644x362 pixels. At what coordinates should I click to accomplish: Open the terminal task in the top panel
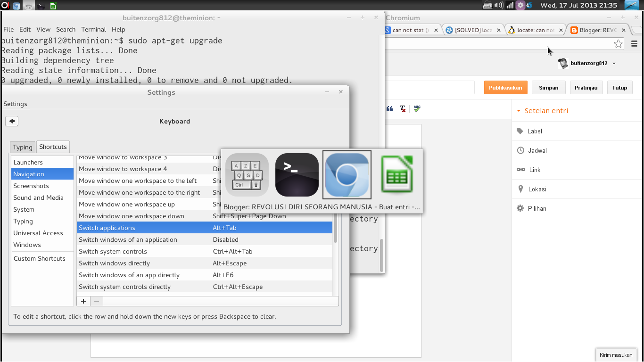(x=41, y=6)
